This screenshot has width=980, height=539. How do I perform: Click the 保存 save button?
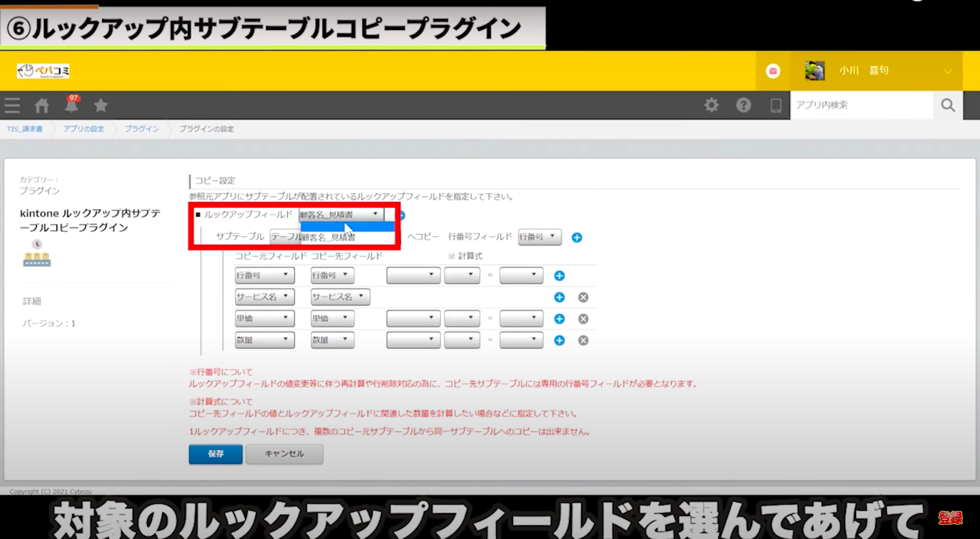tap(215, 454)
